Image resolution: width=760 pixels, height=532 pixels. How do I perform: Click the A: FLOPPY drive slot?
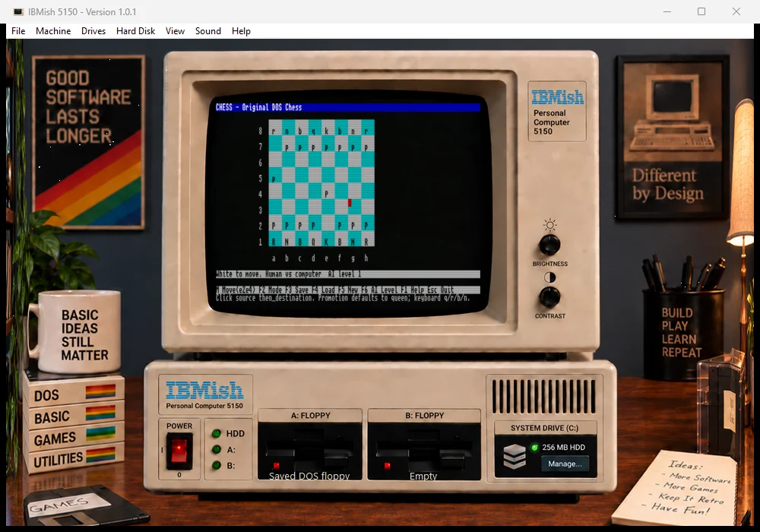coord(310,451)
